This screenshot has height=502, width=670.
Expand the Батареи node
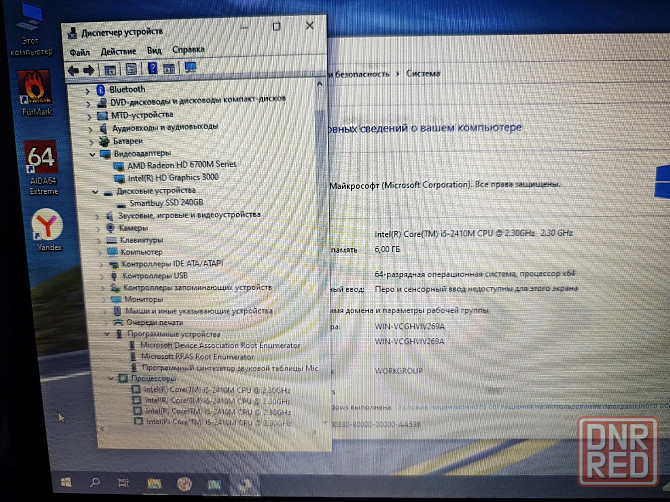(91, 142)
